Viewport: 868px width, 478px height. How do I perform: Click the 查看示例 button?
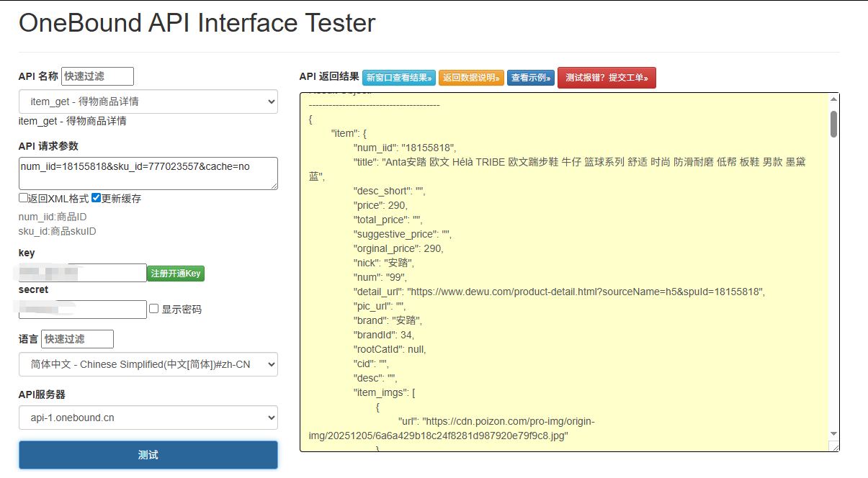tap(531, 78)
